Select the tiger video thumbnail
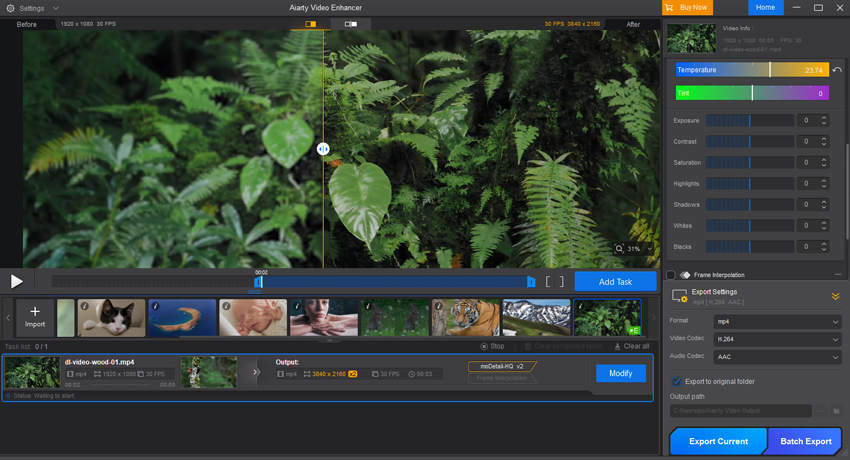Image resolution: width=850 pixels, height=460 pixels. [466, 318]
